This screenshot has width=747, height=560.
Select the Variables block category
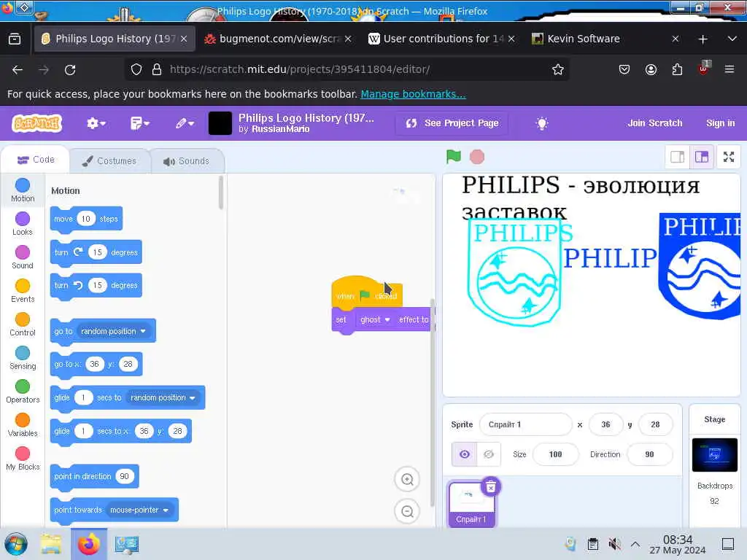coord(23,425)
